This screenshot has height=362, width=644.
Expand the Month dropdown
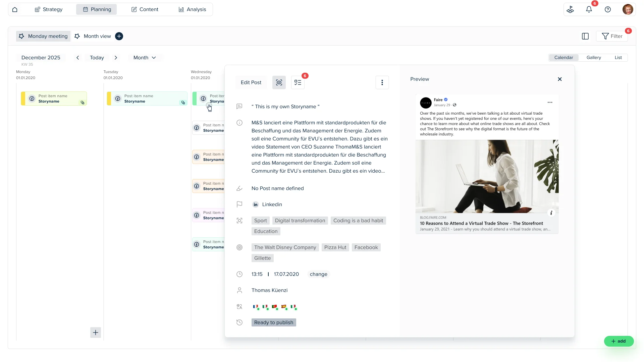pos(145,58)
